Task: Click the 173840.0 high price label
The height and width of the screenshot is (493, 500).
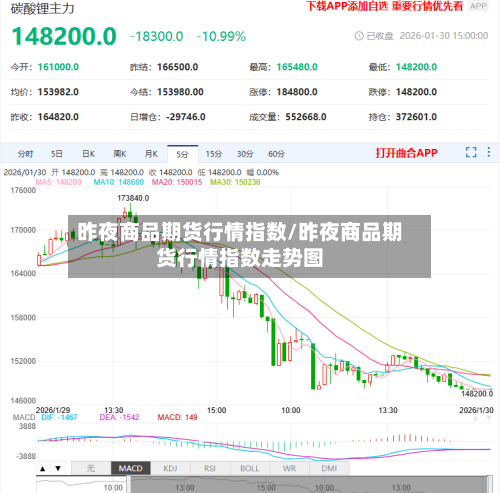Action: 133,198
